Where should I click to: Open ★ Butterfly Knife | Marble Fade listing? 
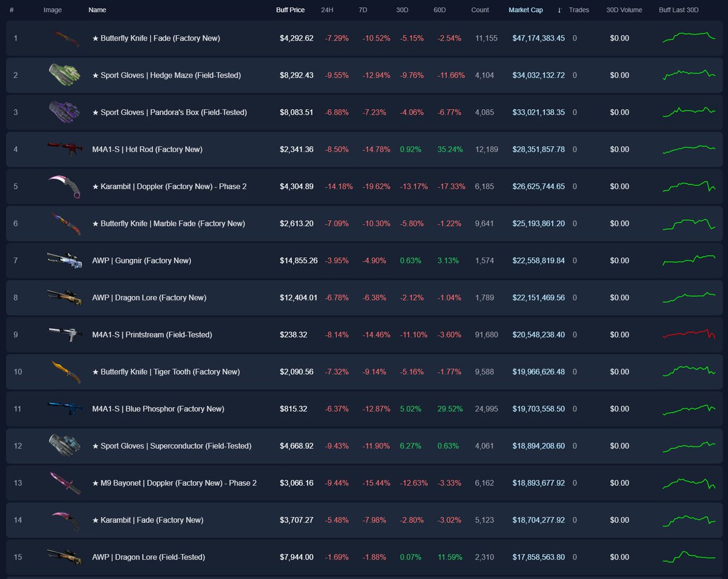(169, 223)
